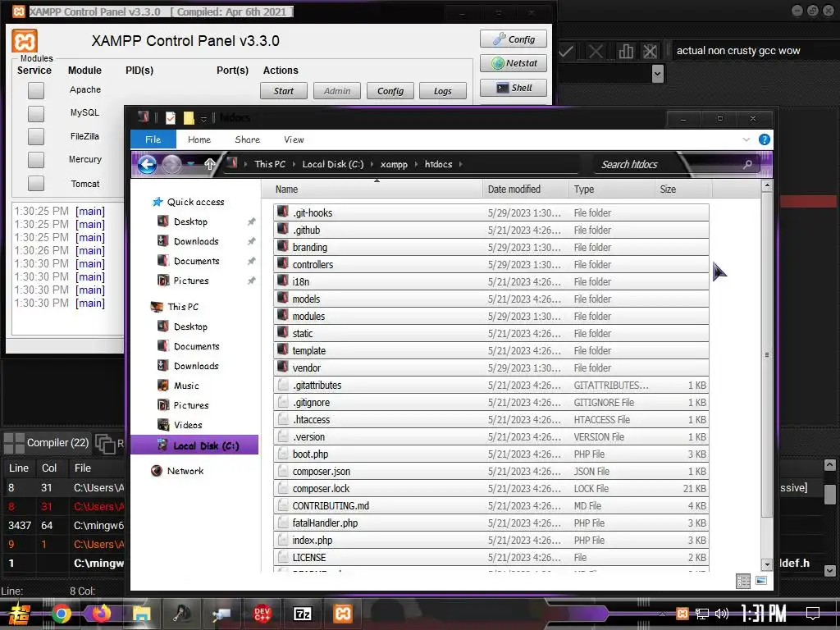The width and height of the screenshot is (840, 630).
Task: Select the .htaccess file
Action: pyautogui.click(x=491, y=419)
